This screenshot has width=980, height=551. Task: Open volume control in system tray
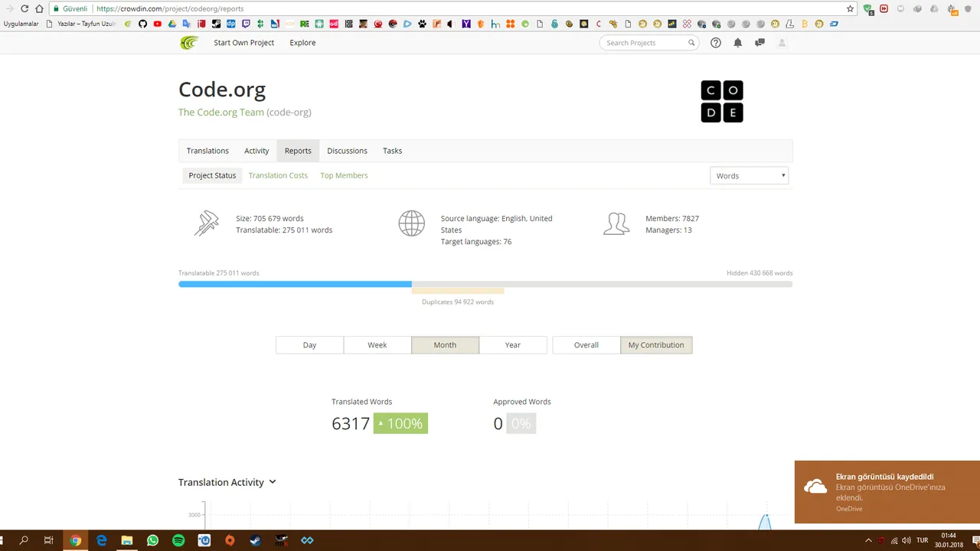[906, 540]
